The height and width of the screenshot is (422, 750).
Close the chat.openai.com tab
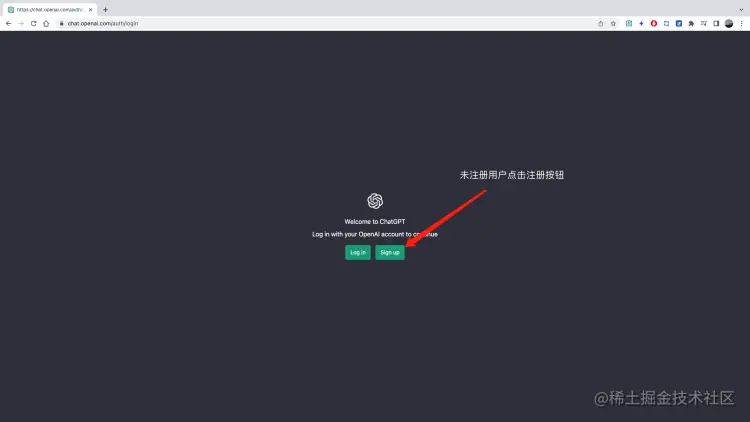[x=90, y=10]
